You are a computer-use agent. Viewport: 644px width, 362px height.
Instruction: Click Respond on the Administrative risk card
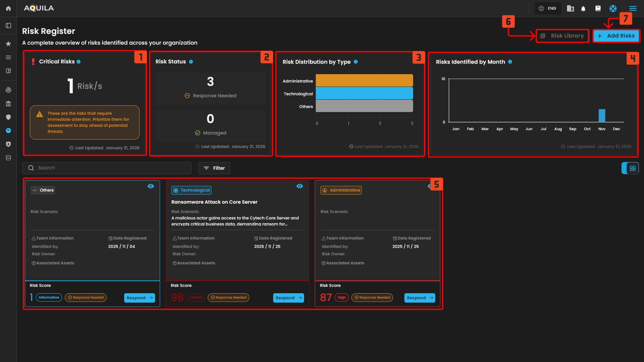[419, 298]
